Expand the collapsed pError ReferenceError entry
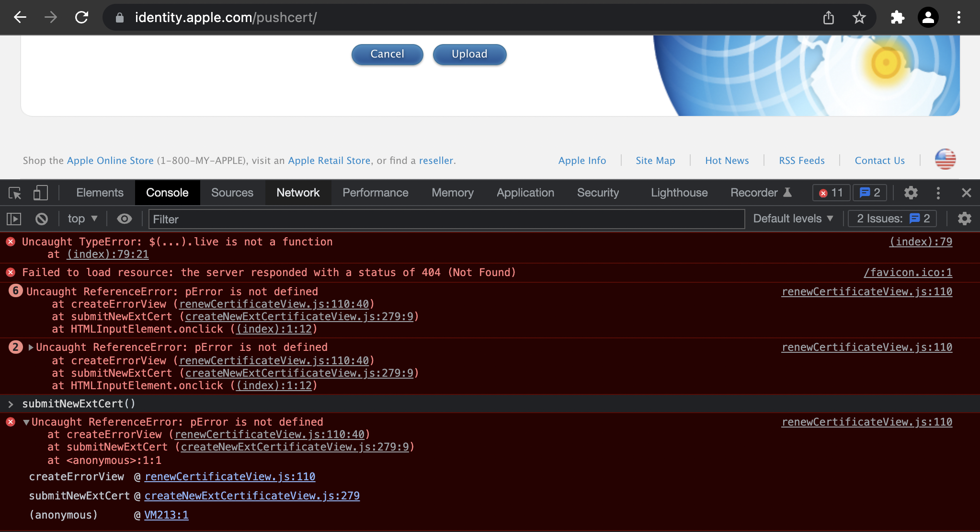 point(31,347)
